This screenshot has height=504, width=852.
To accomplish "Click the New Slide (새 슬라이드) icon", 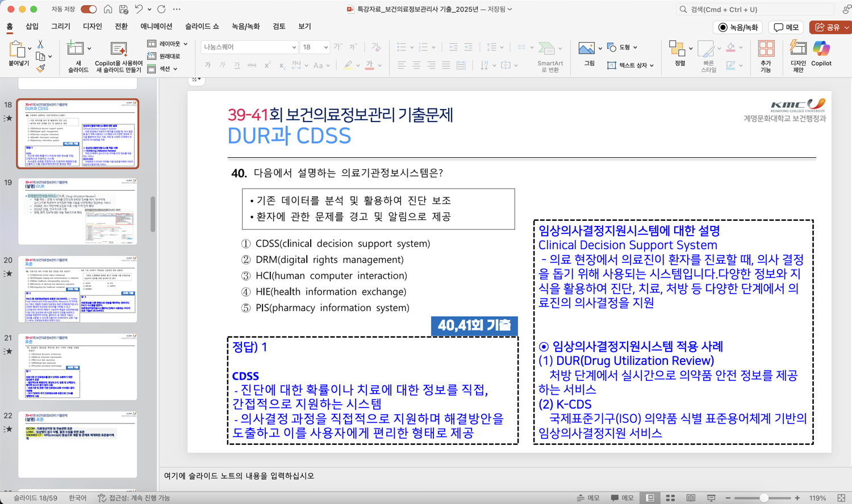I will tap(75, 49).
